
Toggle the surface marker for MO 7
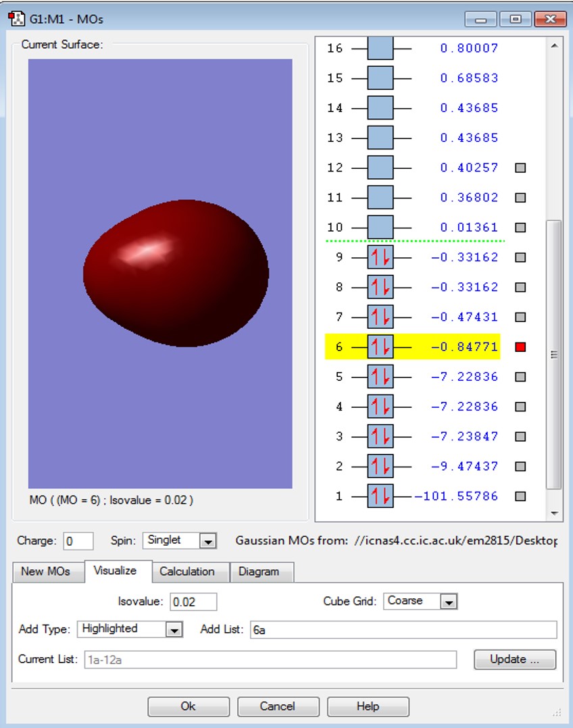(x=520, y=317)
